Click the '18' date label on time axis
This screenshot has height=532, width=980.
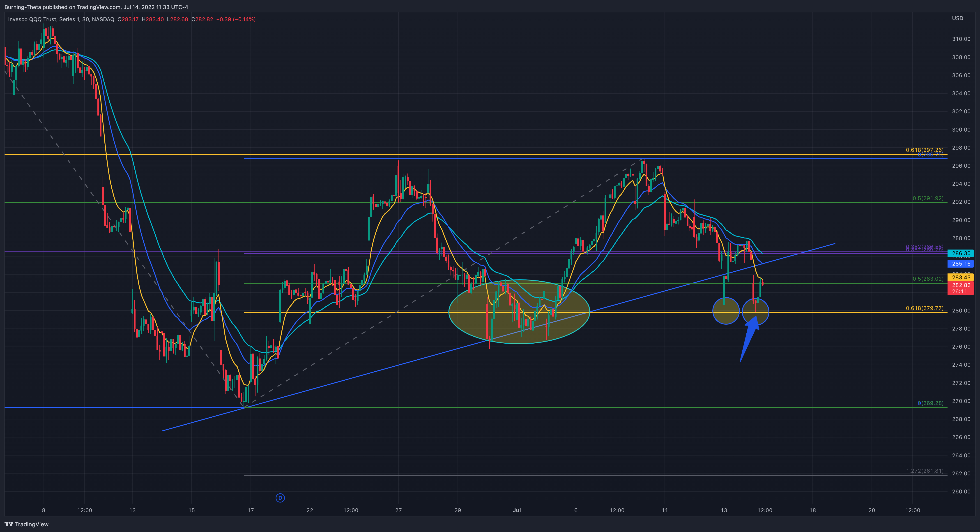tap(813, 510)
